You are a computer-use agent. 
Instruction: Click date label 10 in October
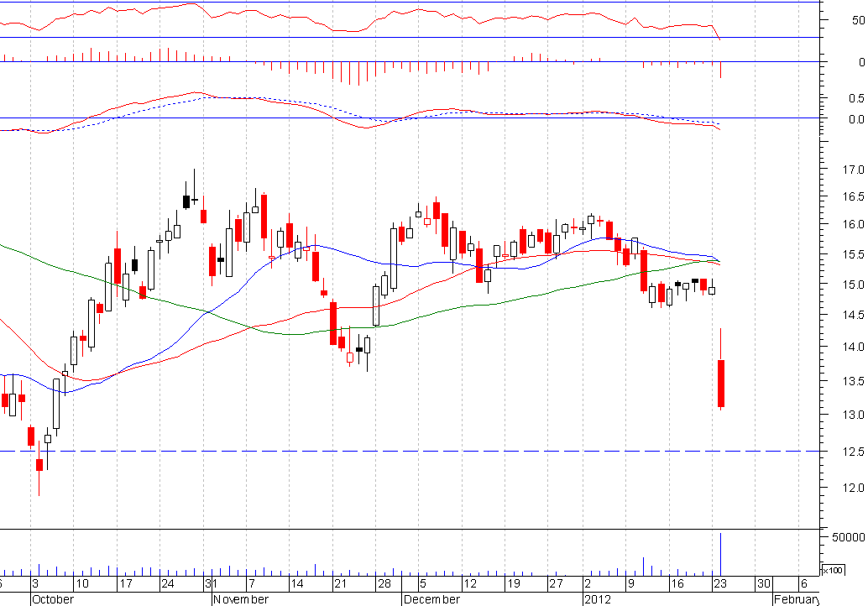pyautogui.click(x=82, y=583)
